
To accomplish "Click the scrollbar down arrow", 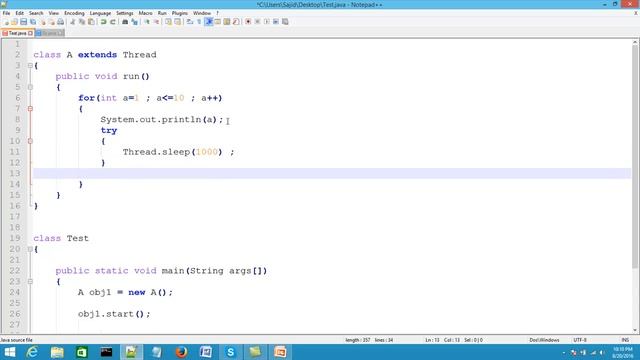I will 635,330.
